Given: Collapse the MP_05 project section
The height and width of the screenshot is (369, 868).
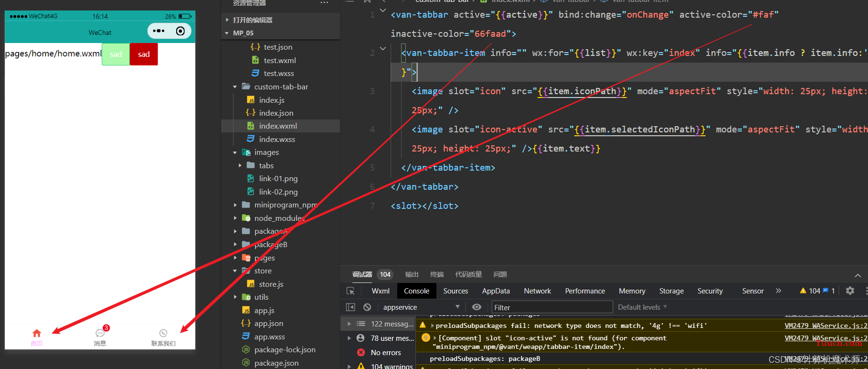Looking at the screenshot, I should [x=227, y=33].
